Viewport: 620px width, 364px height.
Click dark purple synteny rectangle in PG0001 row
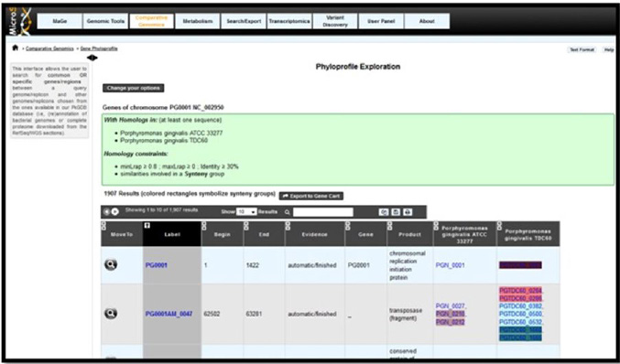[x=520, y=265]
